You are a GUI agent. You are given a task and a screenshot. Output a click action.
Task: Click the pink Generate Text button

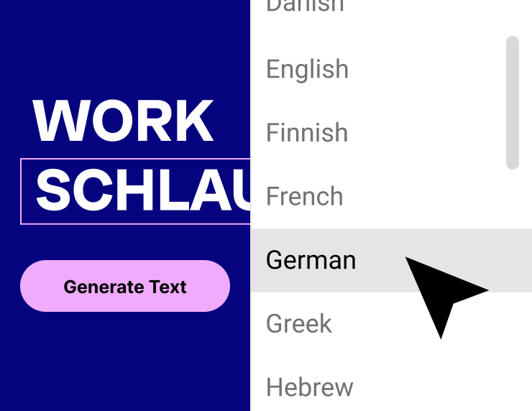click(125, 286)
